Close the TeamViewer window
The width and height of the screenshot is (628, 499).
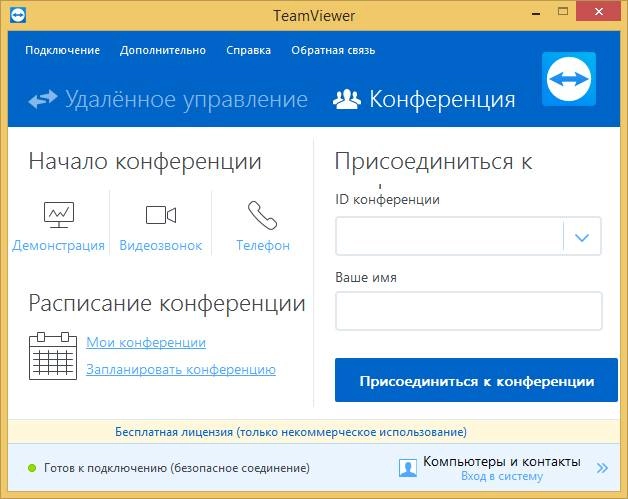pos(598,12)
